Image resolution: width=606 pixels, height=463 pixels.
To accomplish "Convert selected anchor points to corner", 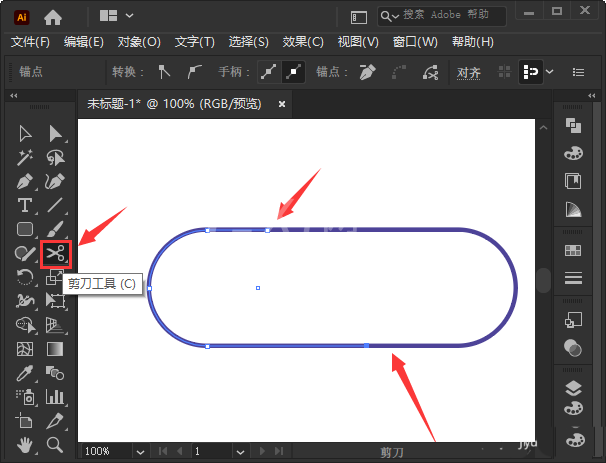I will click(x=164, y=72).
